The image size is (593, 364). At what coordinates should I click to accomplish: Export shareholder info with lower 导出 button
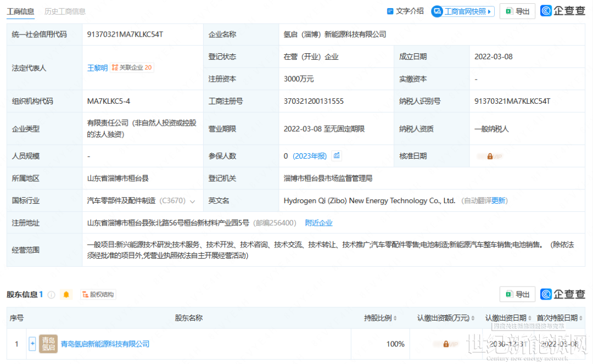click(517, 294)
